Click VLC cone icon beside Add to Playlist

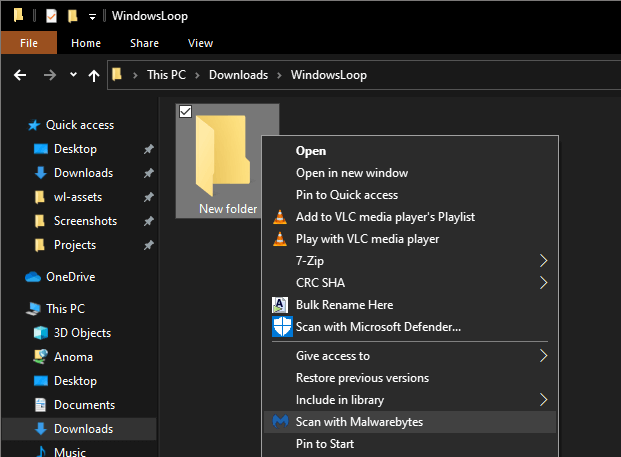pyautogui.click(x=280, y=217)
